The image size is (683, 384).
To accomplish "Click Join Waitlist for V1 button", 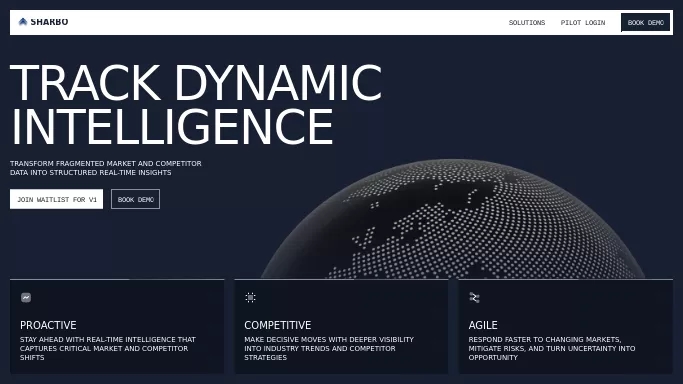I will click(x=57, y=199).
